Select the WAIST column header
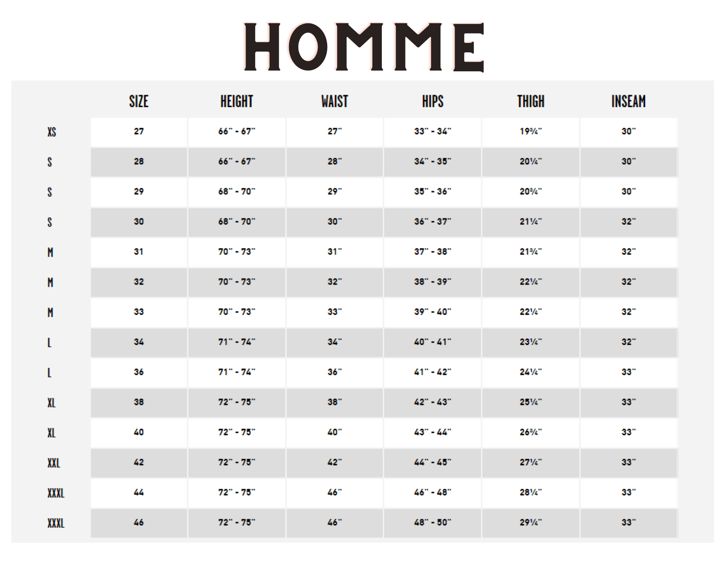Image resolution: width=728 pixels, height=562 pixels. tap(335, 101)
